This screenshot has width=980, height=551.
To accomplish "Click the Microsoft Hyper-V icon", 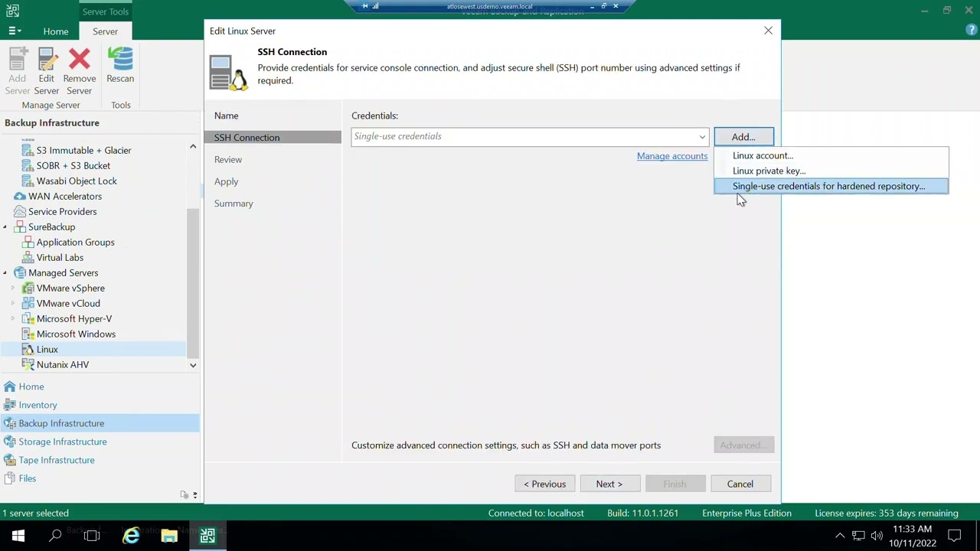I will (28, 318).
